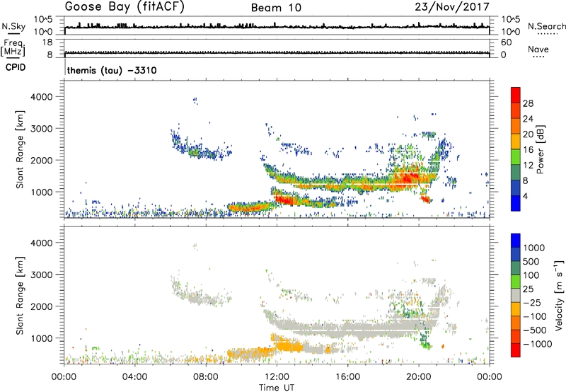The width and height of the screenshot is (566, 392).
Task: Click the green velocity patch near 20:30 UT
Action: pyautogui.click(x=425, y=341)
